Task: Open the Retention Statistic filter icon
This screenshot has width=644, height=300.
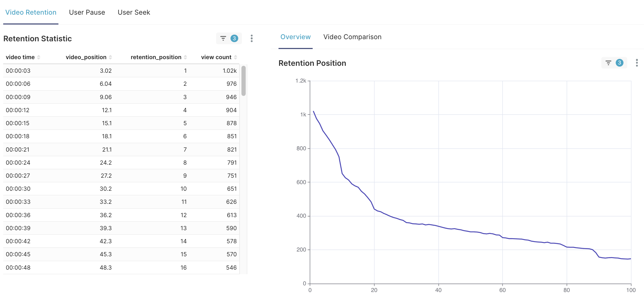Action: pos(223,38)
